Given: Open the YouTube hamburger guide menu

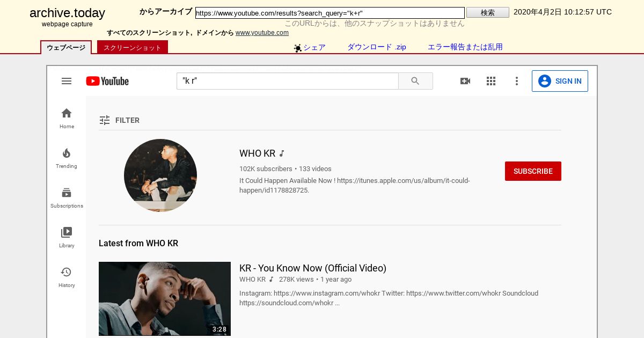Looking at the screenshot, I should [x=67, y=81].
